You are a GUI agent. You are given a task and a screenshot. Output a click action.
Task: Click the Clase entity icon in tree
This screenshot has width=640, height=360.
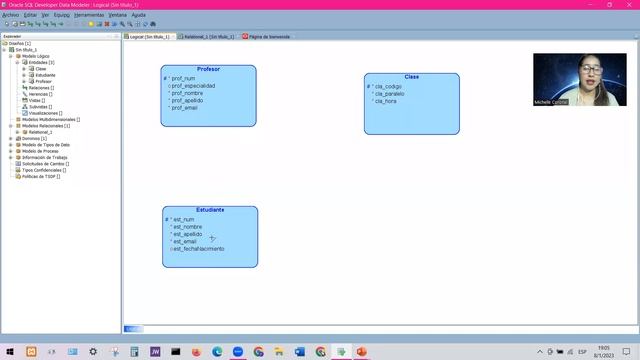[x=31, y=69]
